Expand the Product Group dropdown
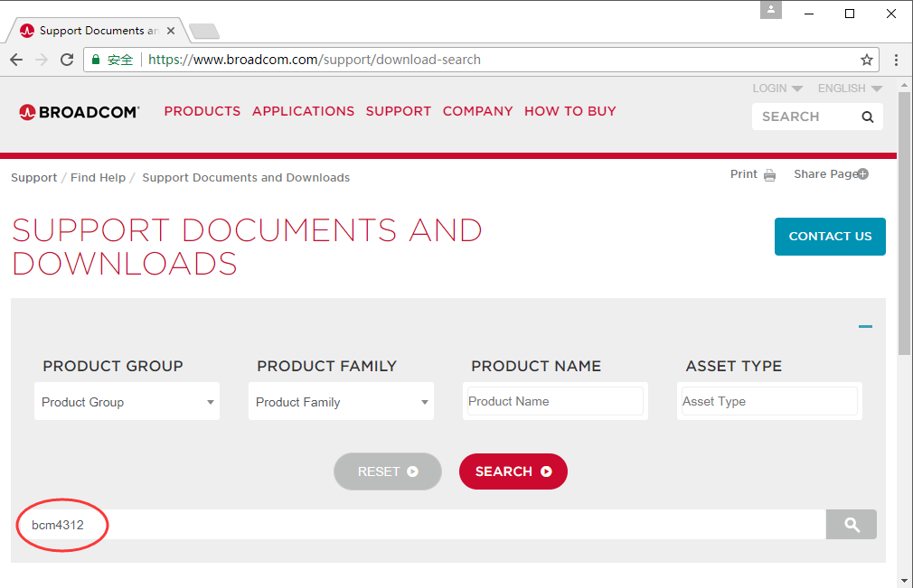This screenshot has width=913, height=588. point(127,402)
